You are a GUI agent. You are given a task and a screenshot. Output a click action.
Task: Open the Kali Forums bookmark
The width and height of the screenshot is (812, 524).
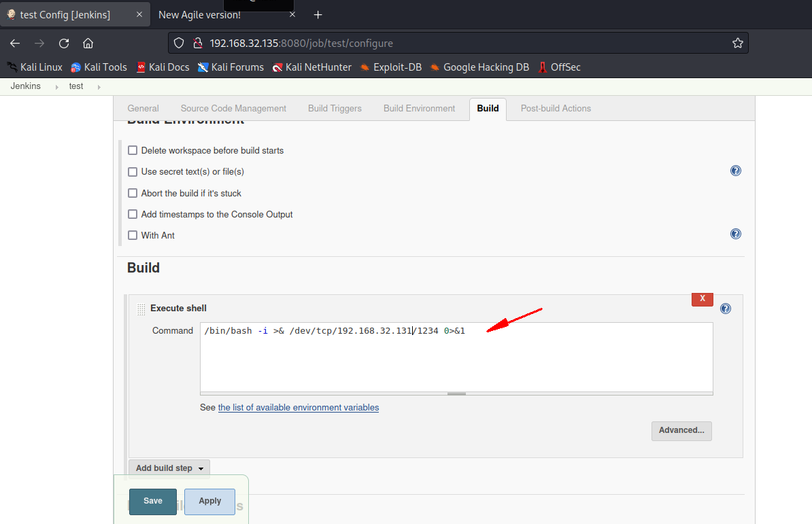pyautogui.click(x=231, y=67)
